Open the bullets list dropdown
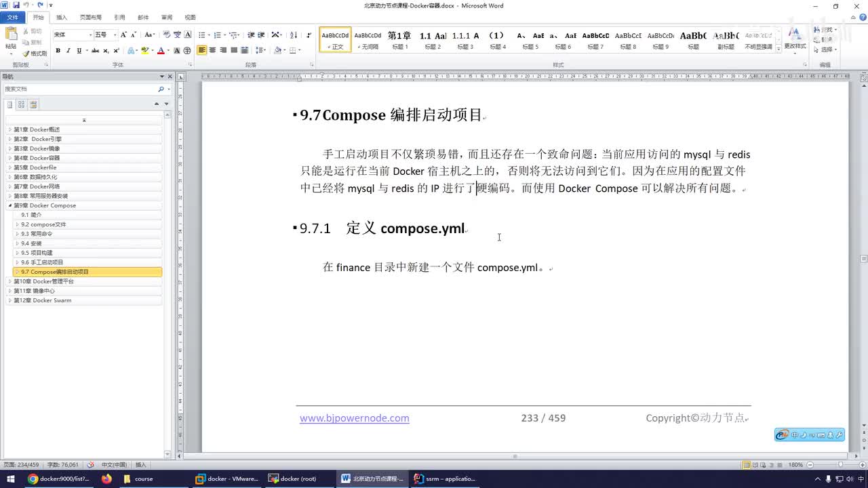The image size is (868, 488). pyautogui.click(x=210, y=35)
